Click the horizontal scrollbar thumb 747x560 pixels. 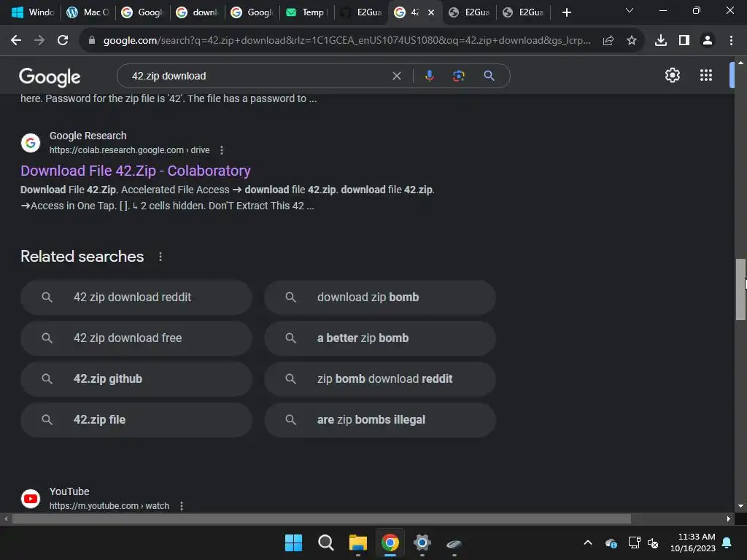(322, 518)
